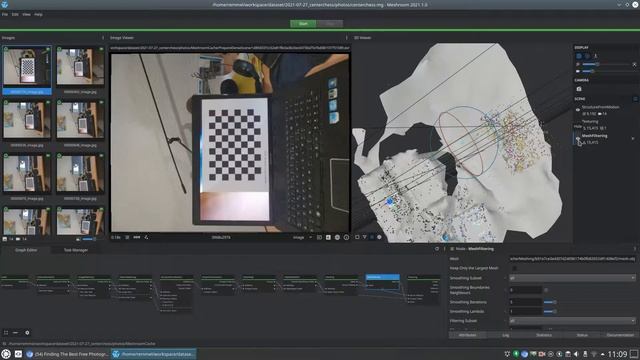
Task: Click the network icon in system tray
Action: pyautogui.click(x=594, y=354)
